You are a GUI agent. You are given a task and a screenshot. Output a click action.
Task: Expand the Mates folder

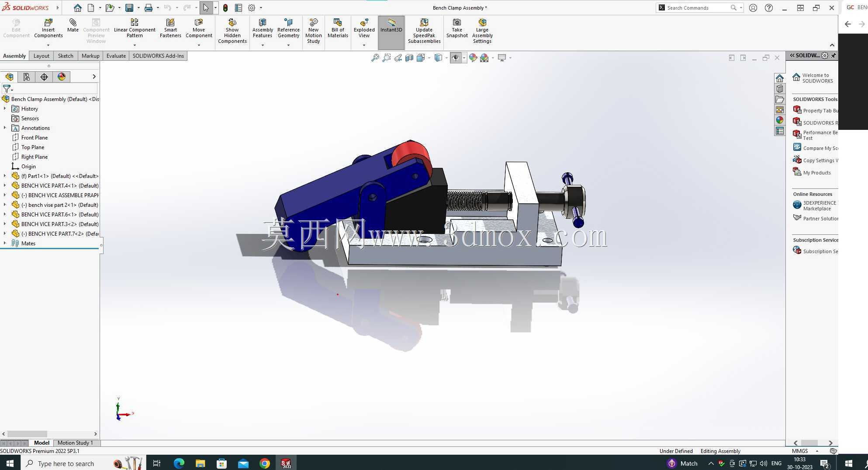(x=5, y=243)
